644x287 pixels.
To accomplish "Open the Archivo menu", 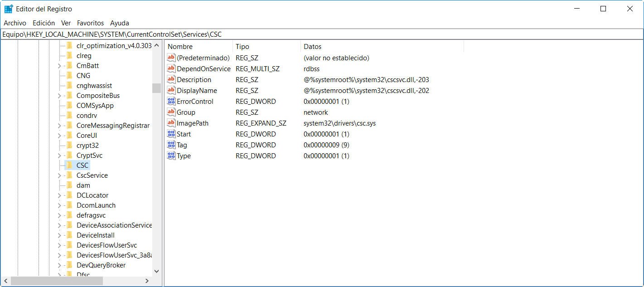I will [15, 23].
